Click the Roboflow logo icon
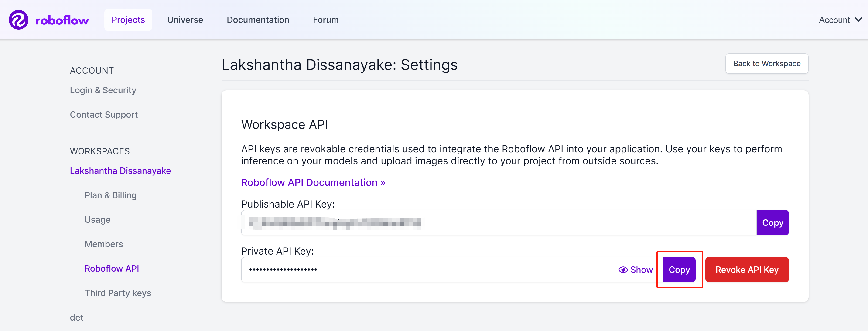 (x=19, y=20)
